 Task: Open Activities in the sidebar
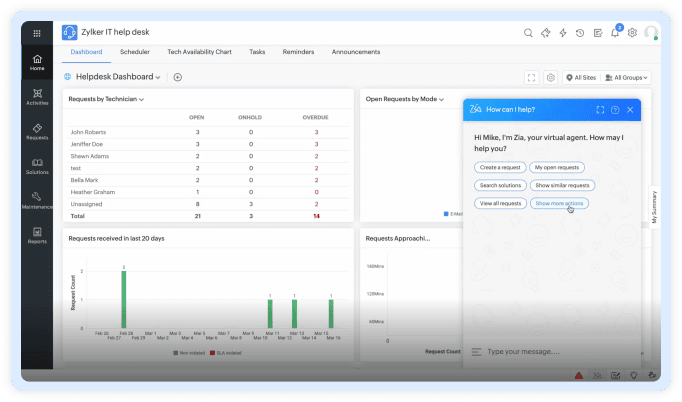pyautogui.click(x=37, y=97)
